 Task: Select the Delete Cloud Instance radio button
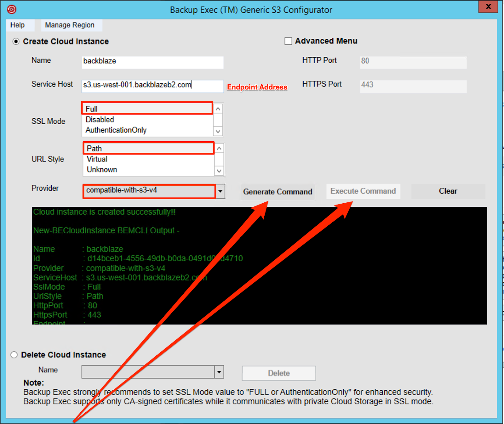point(14,355)
